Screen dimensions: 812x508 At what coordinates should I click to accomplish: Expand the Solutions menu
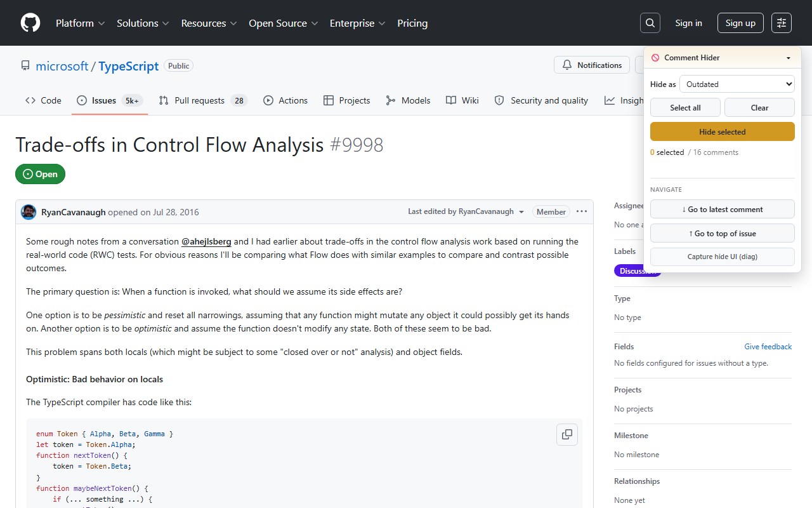click(x=143, y=23)
